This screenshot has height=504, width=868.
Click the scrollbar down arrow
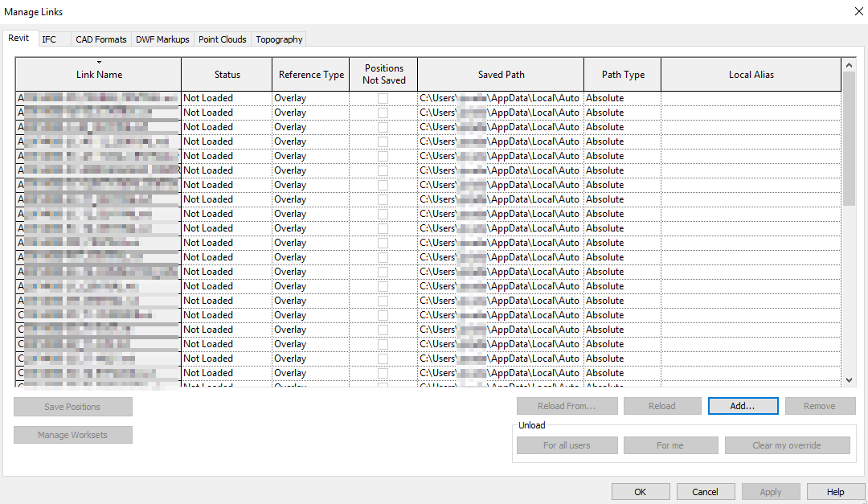(850, 379)
